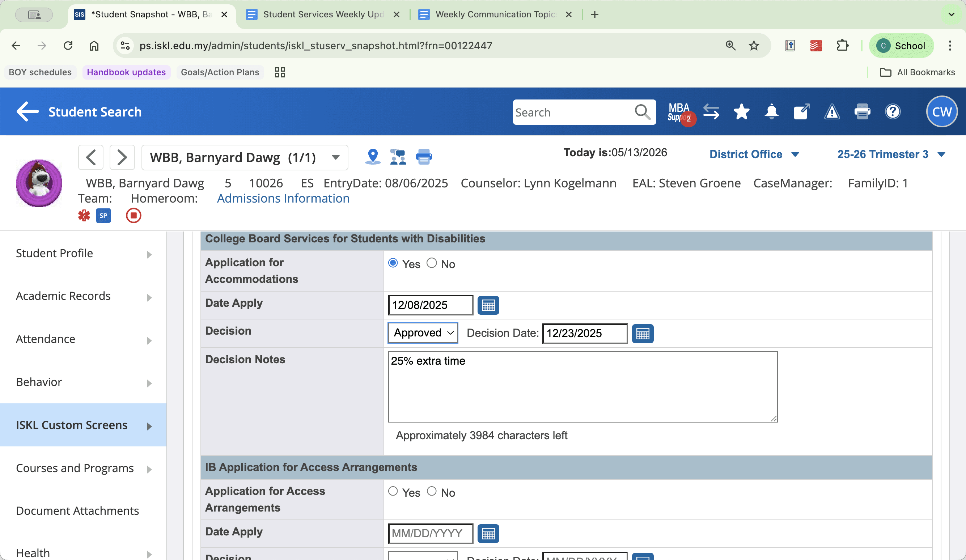Switch to Student Services Weekly Update tab
Screen dimensions: 966x560
coord(323,14)
